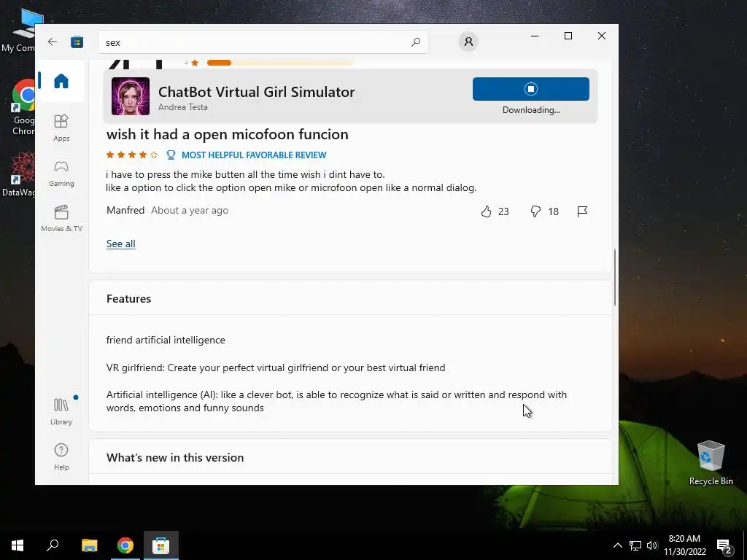Click the 'friend artificial intelligence' feature line
This screenshot has height=560, width=747.
[x=166, y=340]
